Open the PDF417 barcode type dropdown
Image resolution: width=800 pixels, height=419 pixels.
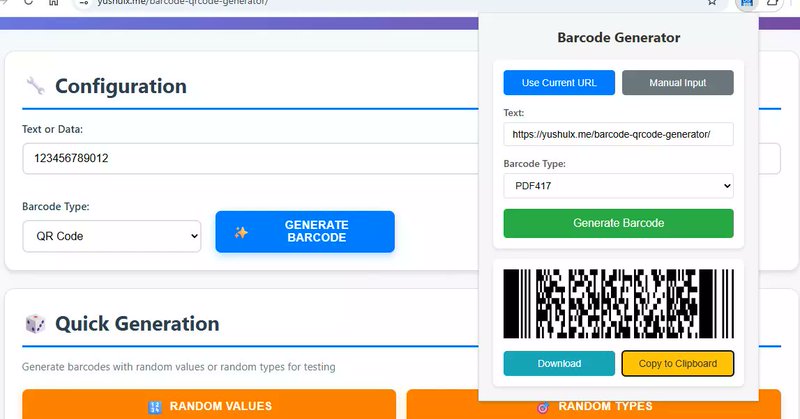click(x=618, y=186)
